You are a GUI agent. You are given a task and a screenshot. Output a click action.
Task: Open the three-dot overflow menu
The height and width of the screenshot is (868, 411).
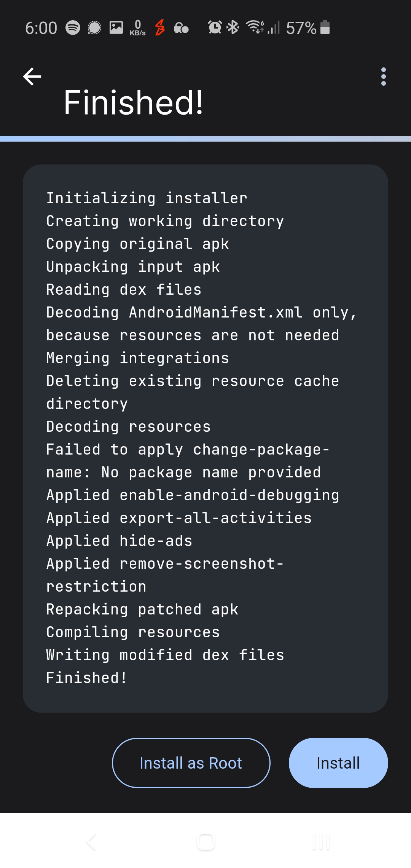(x=383, y=76)
